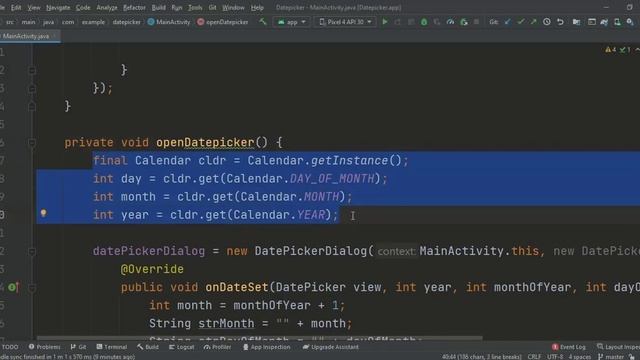Click the warnings count indicator in editor
Screen dimensions: 640x360
tap(611, 49)
